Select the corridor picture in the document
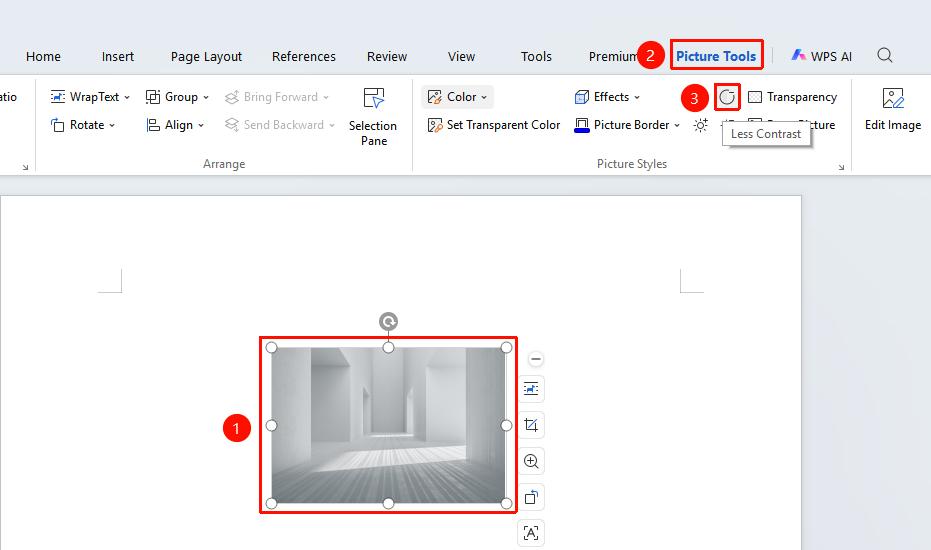 [388, 425]
